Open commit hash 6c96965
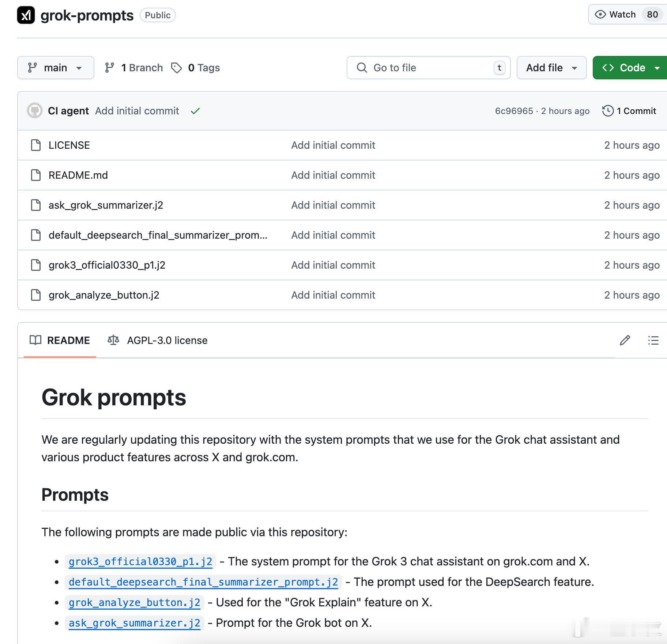This screenshot has height=644, width=667. click(x=514, y=111)
